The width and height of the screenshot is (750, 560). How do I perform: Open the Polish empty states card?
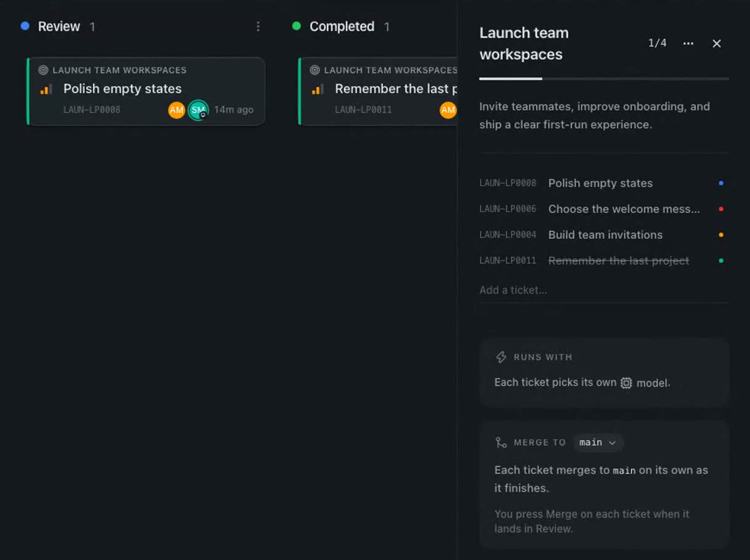(147, 91)
